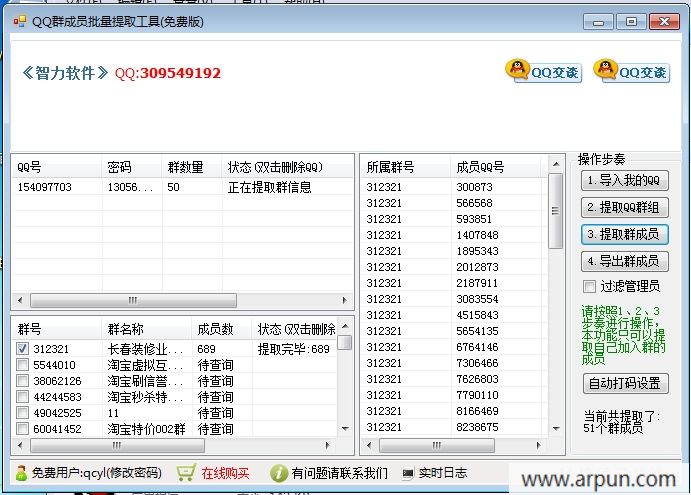Screen dimensions: 691x495
Task: Click the green info icon for 有问题请联系我们
Action: click(x=279, y=473)
